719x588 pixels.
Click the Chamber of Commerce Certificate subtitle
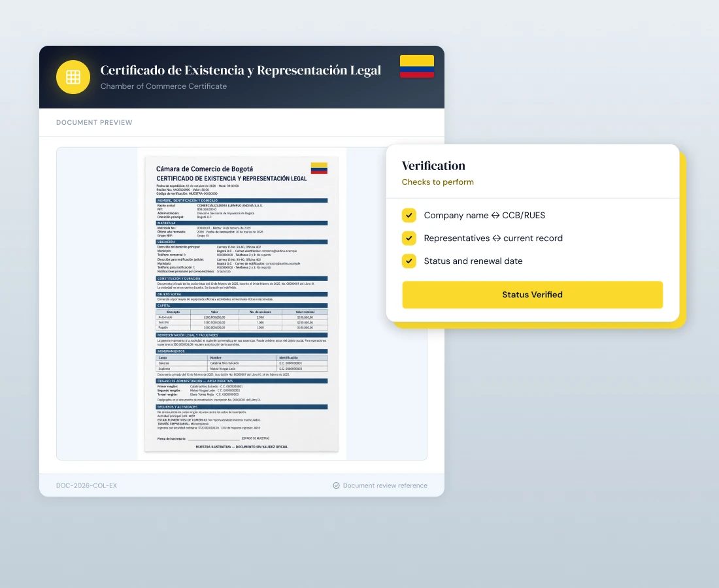[x=163, y=86]
